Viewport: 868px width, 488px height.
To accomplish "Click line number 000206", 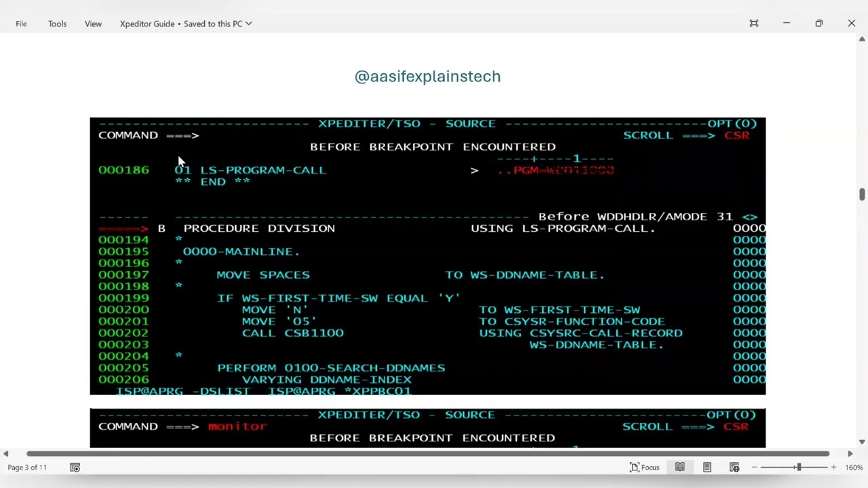I will coord(123,380).
